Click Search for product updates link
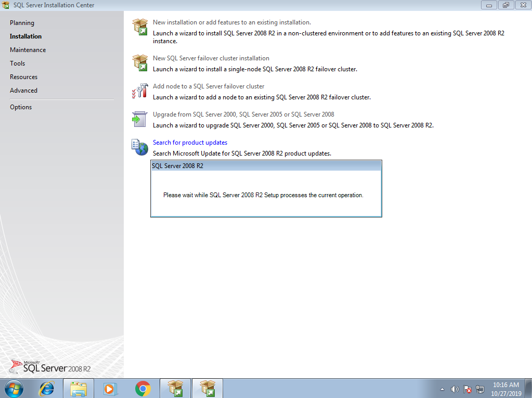 [190, 143]
